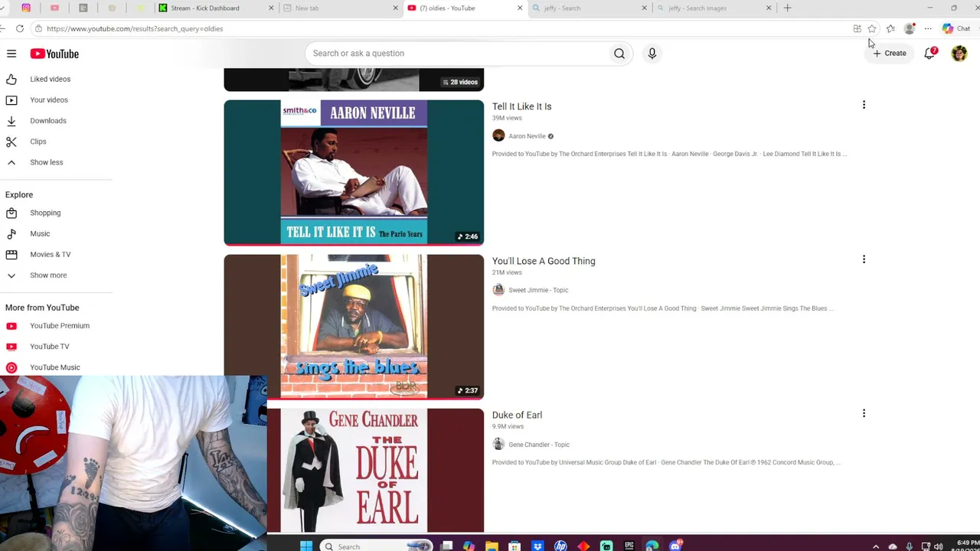
Task: Close the Stream - Kick Dashboard tab
Action: (x=271, y=8)
